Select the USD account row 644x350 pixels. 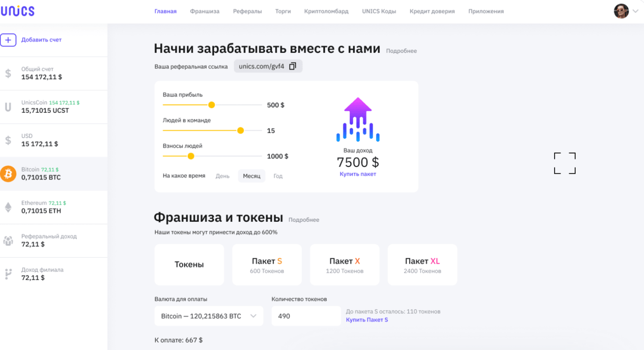[x=54, y=141]
